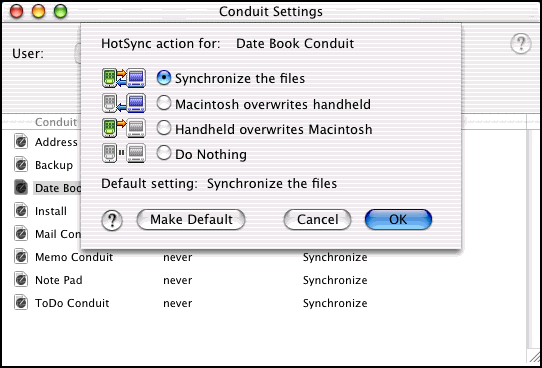542x368 pixels.
Task: Click the handheld overwrites Macintosh icon
Action: coord(124,128)
